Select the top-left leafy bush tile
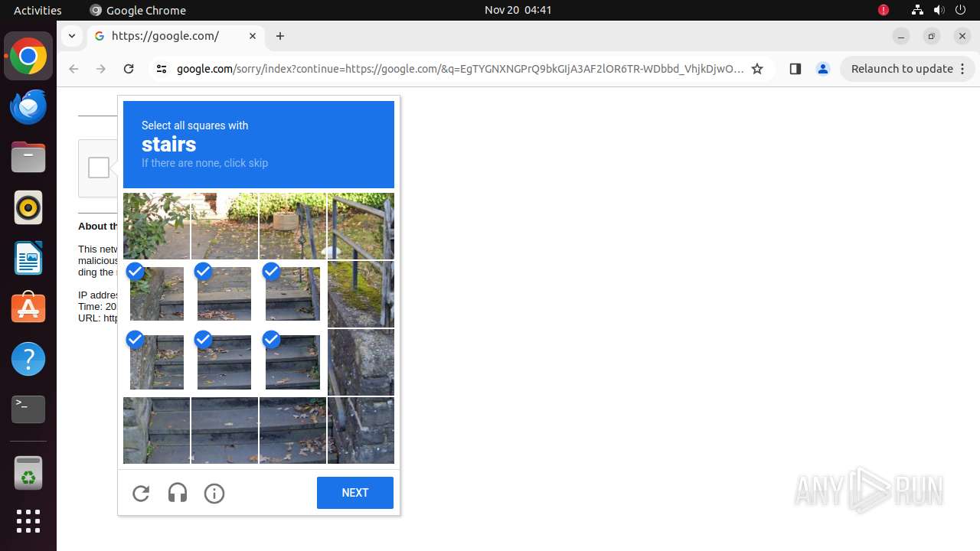 (x=156, y=226)
